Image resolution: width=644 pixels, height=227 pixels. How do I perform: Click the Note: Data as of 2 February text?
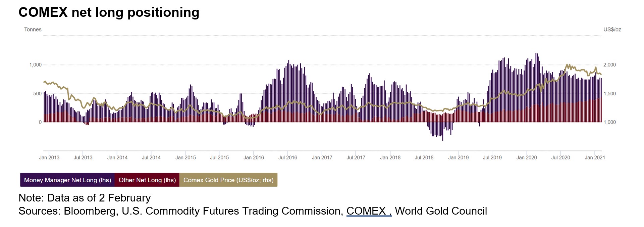click(85, 198)
